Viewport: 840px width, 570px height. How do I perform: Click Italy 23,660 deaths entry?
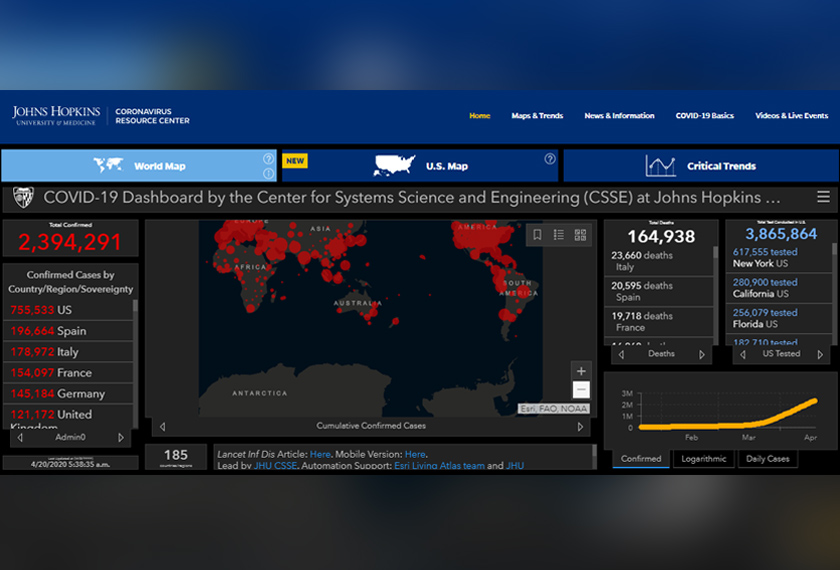(658, 261)
